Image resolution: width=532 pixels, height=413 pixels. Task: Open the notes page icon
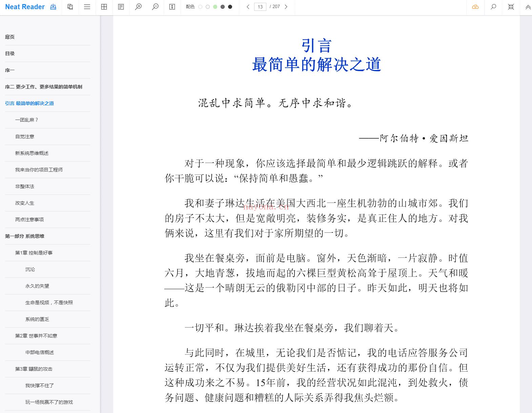coord(121,7)
